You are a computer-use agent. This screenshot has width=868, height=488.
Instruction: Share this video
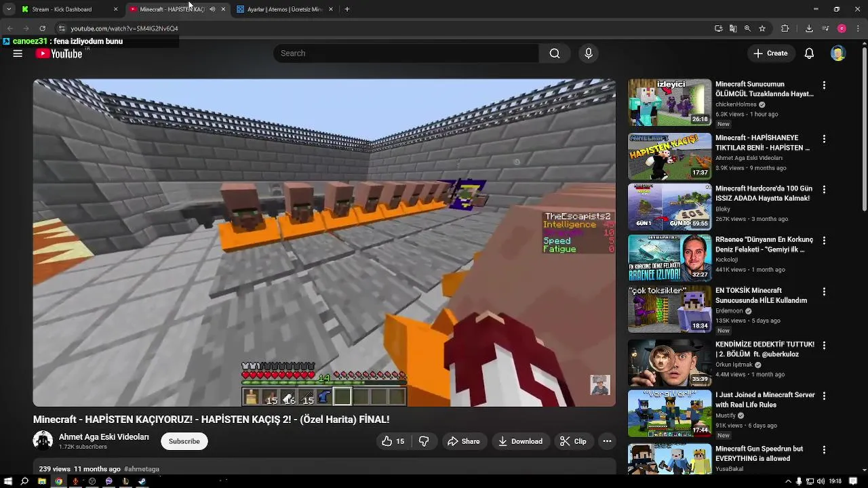coord(463,441)
